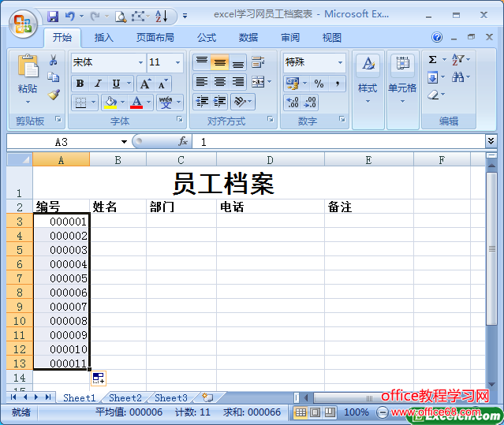This screenshot has width=504, height=425.
Task: Switch to the 公式 tab
Action: (x=207, y=38)
